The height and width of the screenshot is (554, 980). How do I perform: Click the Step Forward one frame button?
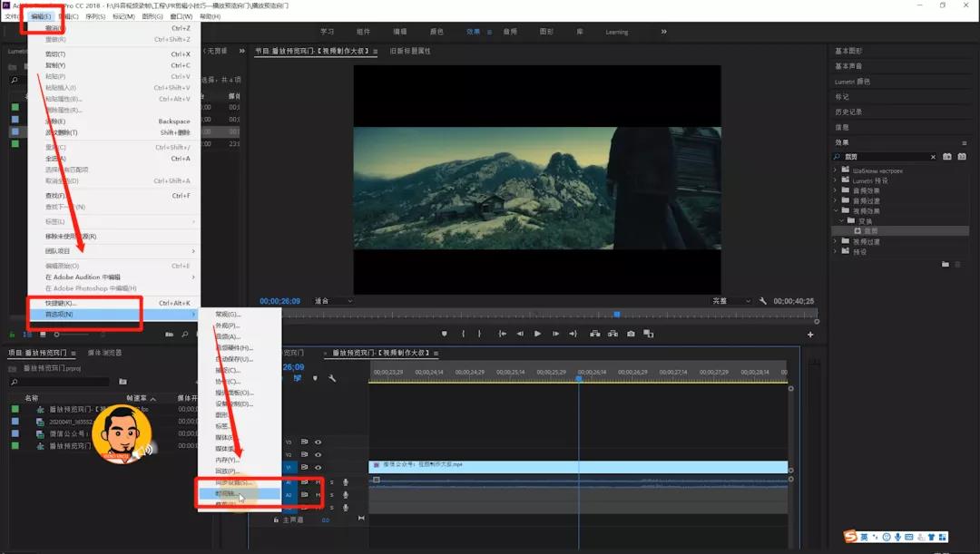(555, 334)
